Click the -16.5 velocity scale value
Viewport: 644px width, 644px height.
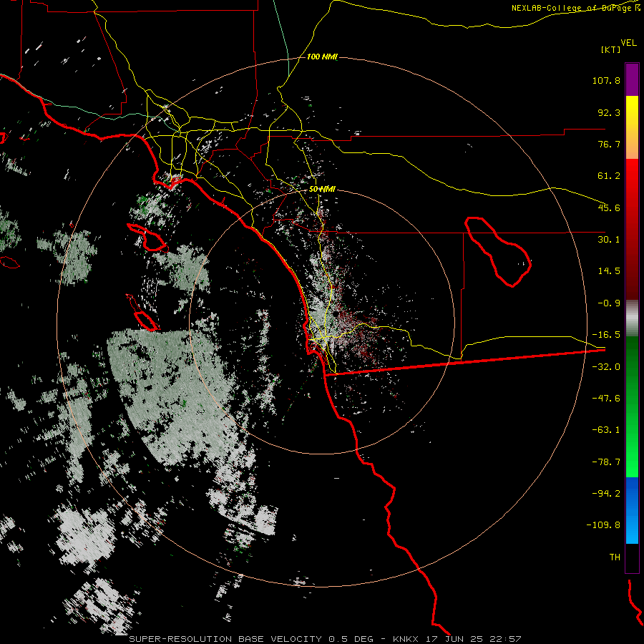click(606, 335)
